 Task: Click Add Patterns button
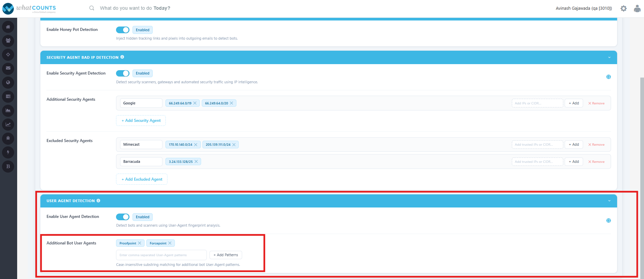226,255
